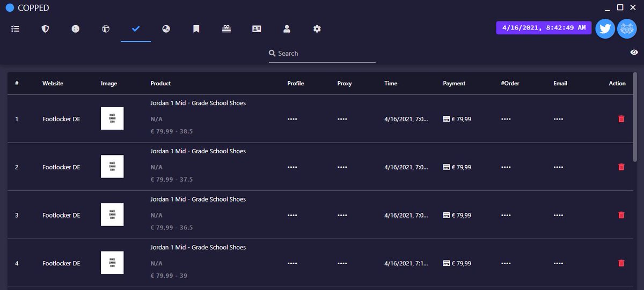Click size text '€ 79,99 - 38.5'
Image resolution: width=644 pixels, height=290 pixels.
pyautogui.click(x=172, y=131)
